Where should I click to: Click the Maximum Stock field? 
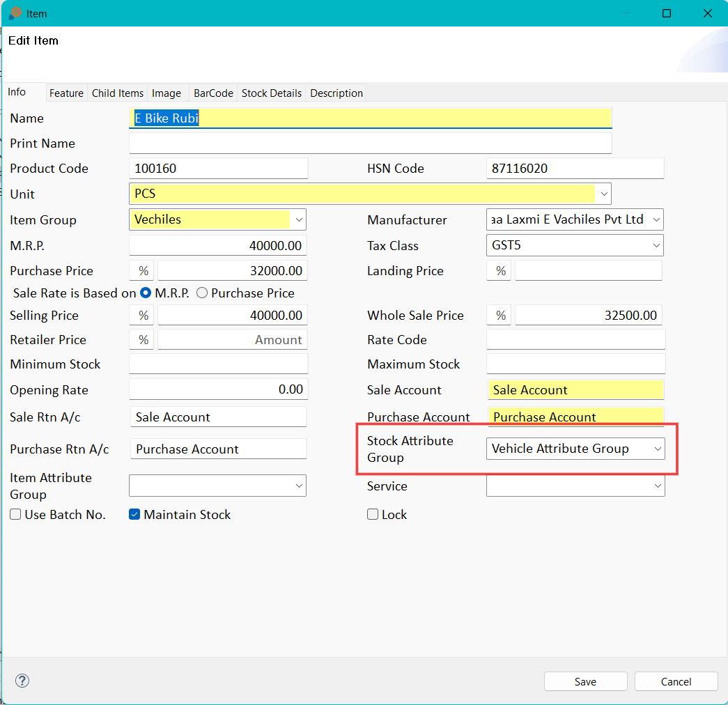point(575,364)
